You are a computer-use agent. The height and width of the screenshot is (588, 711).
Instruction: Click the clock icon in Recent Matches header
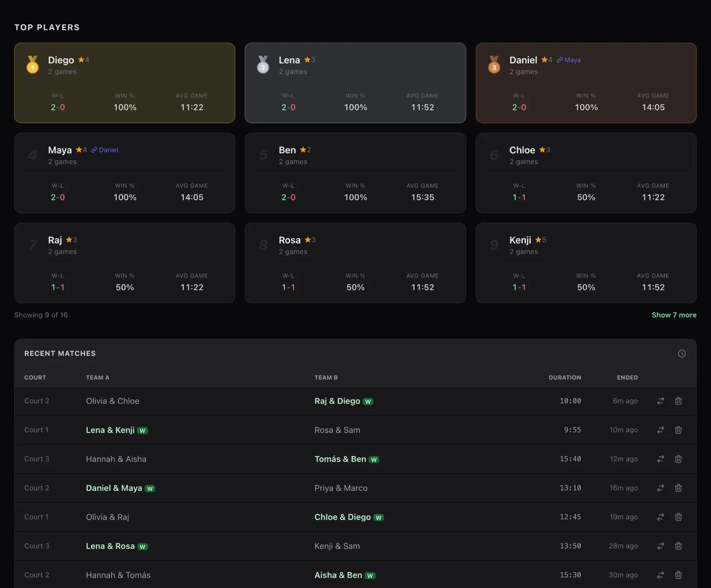point(682,354)
